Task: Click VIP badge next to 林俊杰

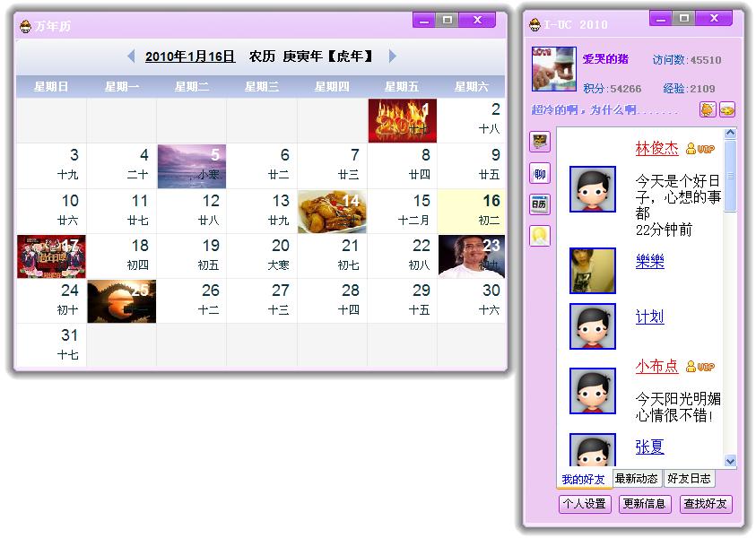Action: click(700, 149)
